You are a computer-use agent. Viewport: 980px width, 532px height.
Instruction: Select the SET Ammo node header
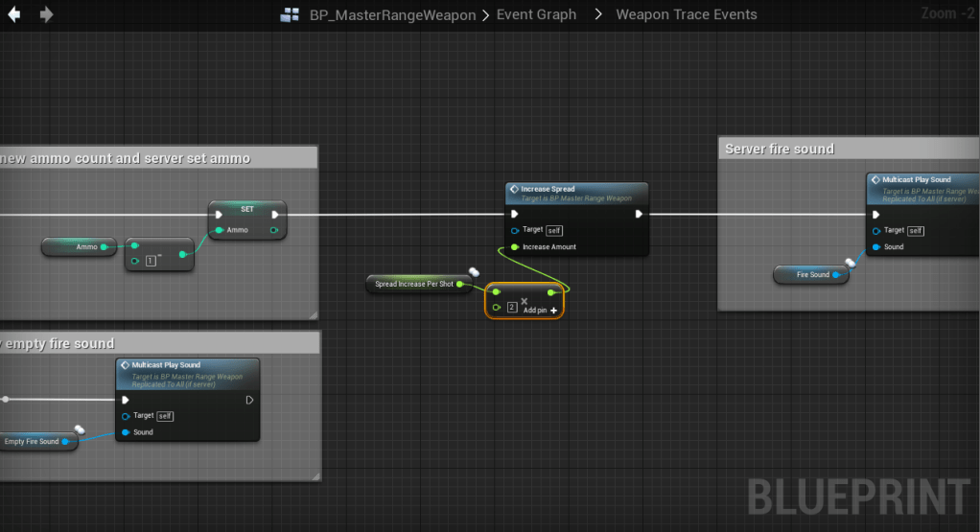click(x=247, y=209)
